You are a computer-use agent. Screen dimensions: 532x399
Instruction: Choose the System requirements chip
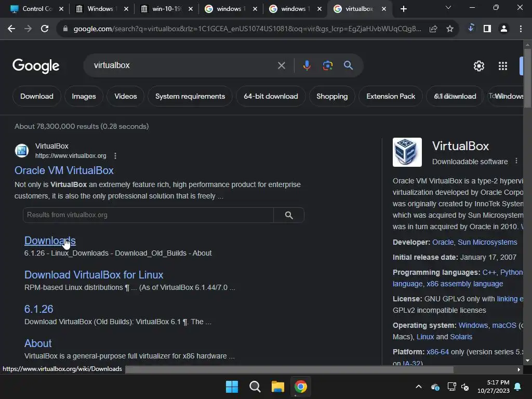(x=190, y=96)
